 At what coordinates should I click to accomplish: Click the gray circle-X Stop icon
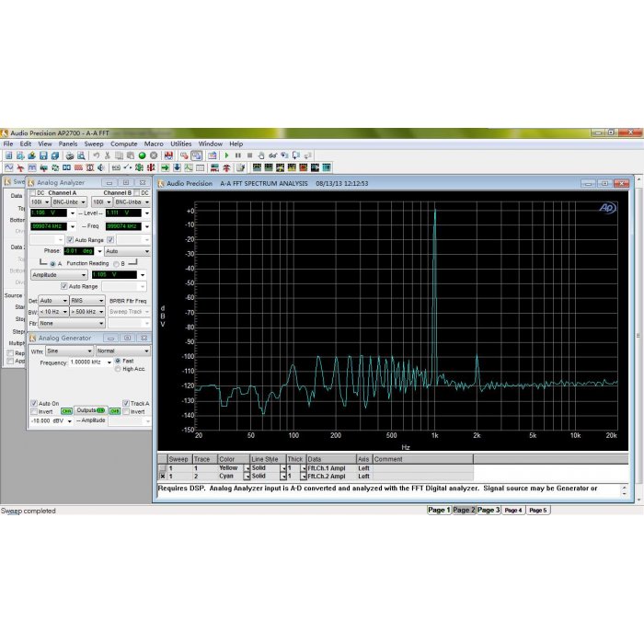tap(154, 155)
